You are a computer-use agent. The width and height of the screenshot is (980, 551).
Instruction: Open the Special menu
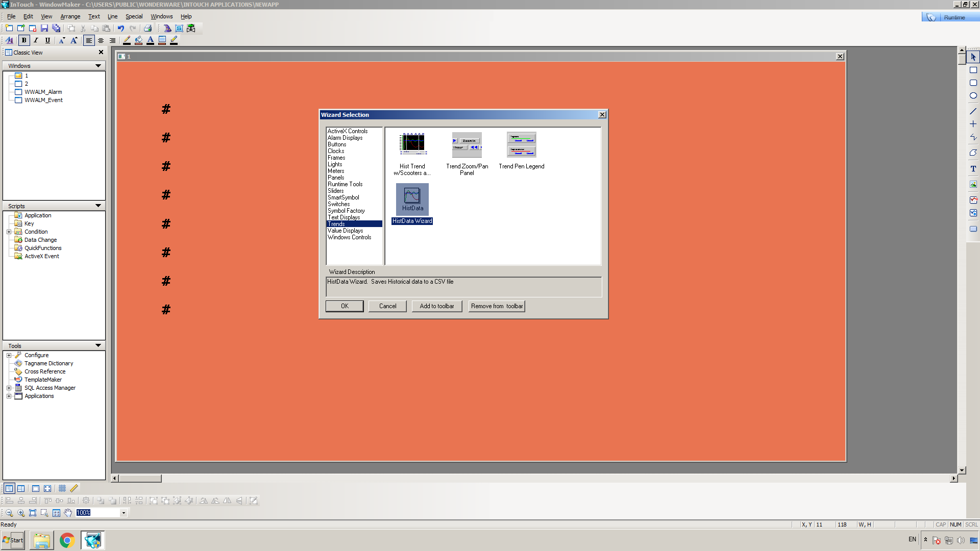134,16
